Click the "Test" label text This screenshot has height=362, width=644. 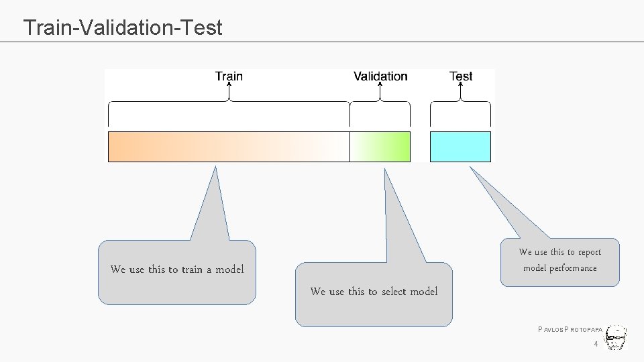tap(461, 76)
